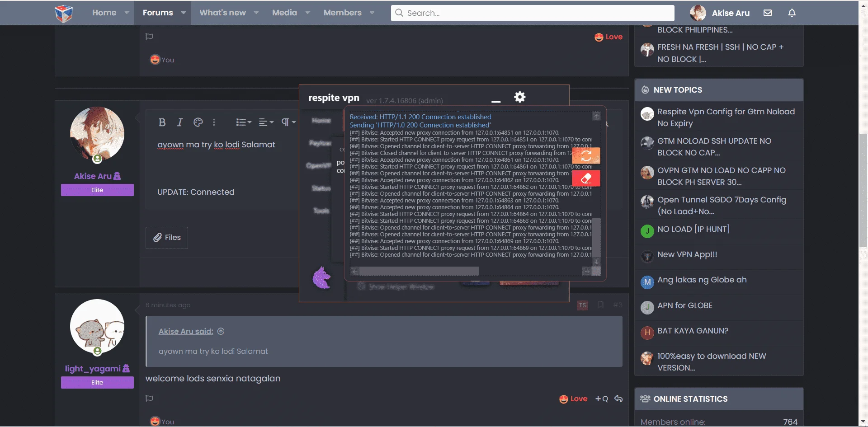Open the Members nav item

point(342,13)
